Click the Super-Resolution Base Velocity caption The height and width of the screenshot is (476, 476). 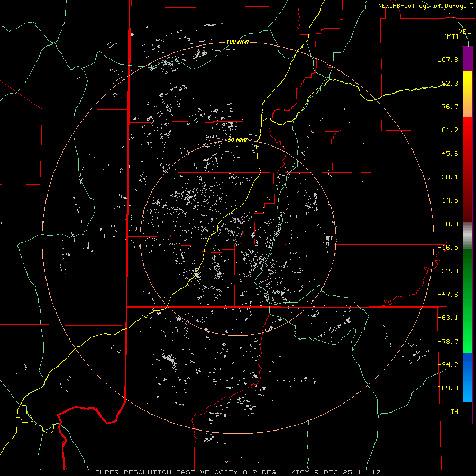pos(237,472)
